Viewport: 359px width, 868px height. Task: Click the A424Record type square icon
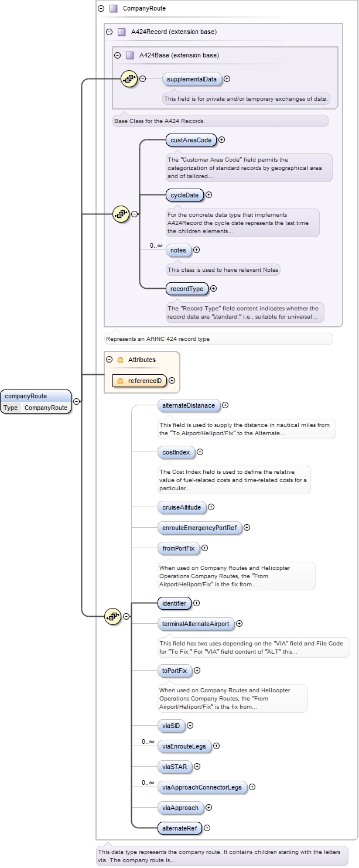122,32
